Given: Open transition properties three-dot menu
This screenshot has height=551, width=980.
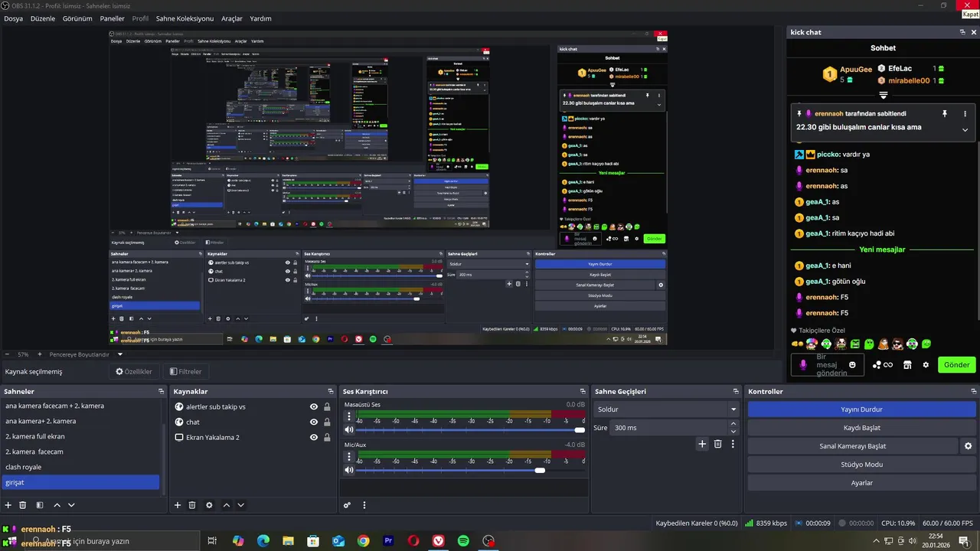Looking at the screenshot, I should coord(733,444).
